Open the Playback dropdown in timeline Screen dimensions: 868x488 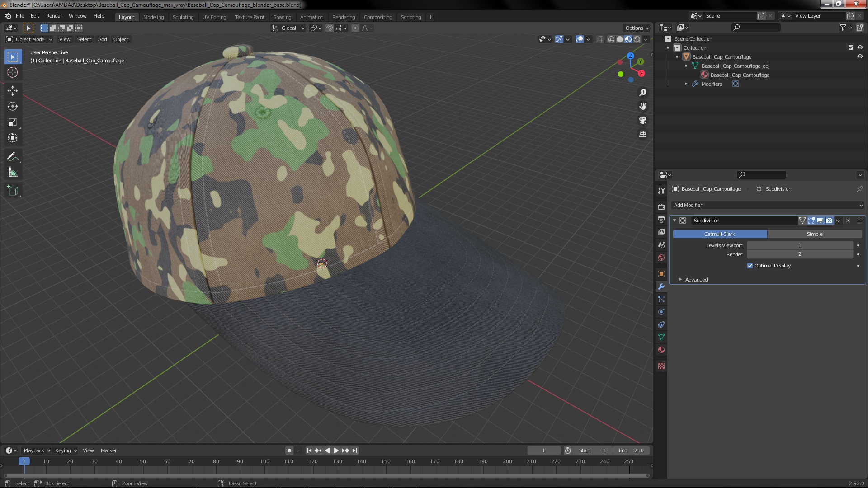37,450
